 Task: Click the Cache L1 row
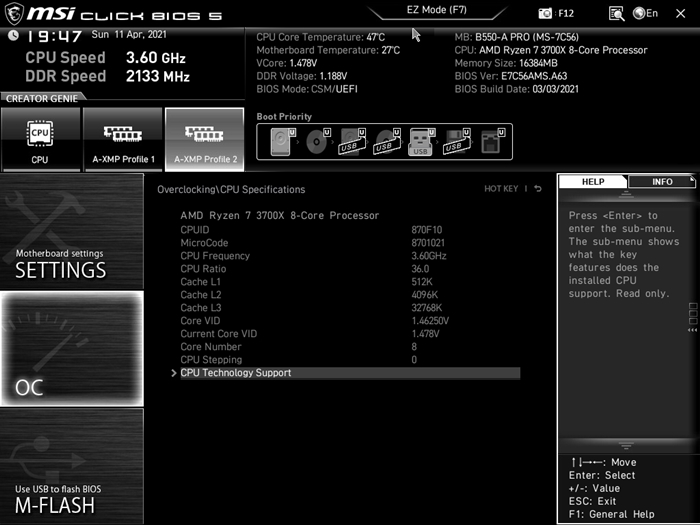pos(350,282)
